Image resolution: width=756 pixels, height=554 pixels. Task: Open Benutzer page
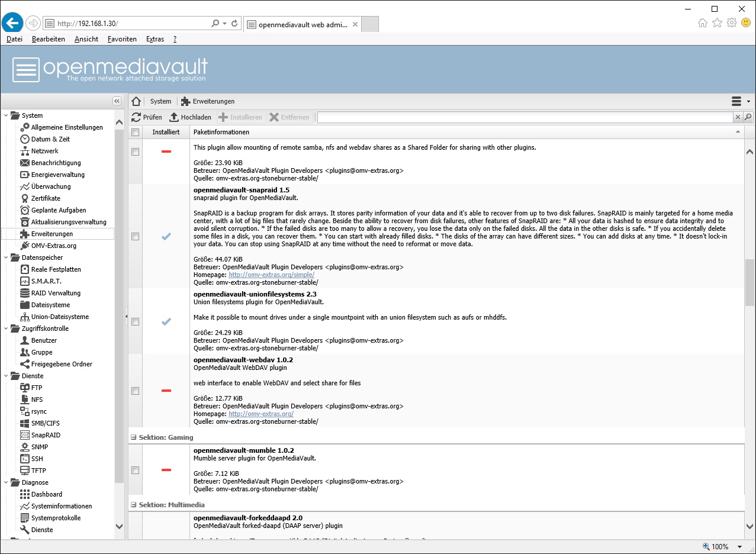44,340
